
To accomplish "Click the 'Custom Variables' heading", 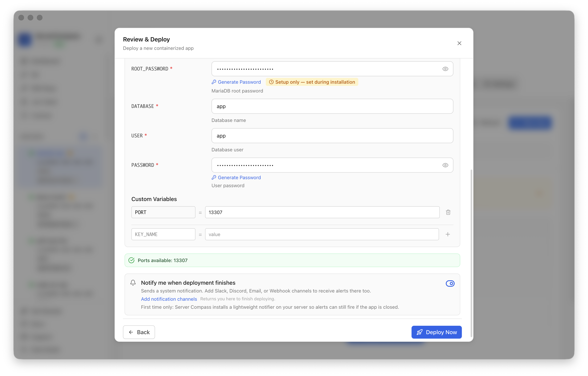I will pyautogui.click(x=154, y=199).
